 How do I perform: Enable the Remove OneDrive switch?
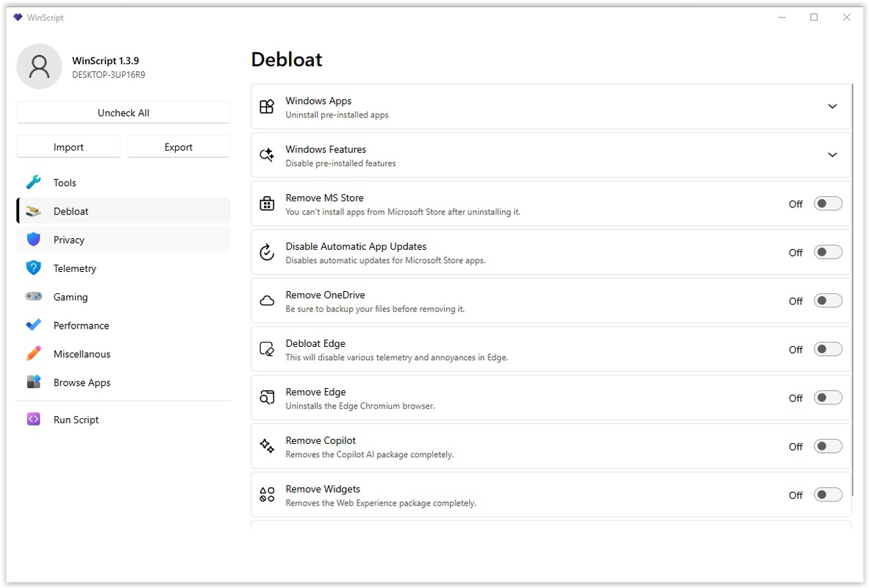coord(828,301)
